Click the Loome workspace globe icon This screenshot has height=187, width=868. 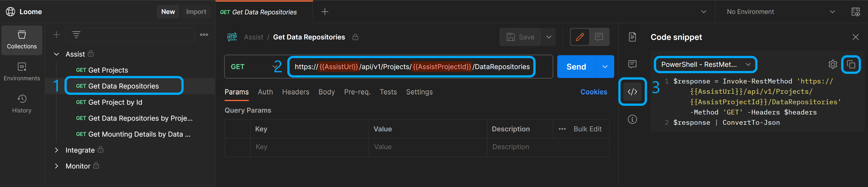click(x=10, y=12)
